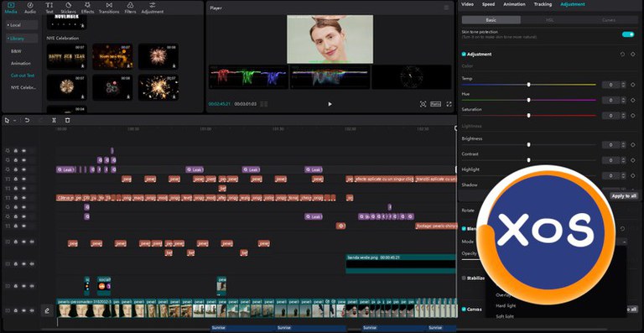The width and height of the screenshot is (644, 333).
Task: Toggle the Canvas checkbox
Action: (464, 310)
